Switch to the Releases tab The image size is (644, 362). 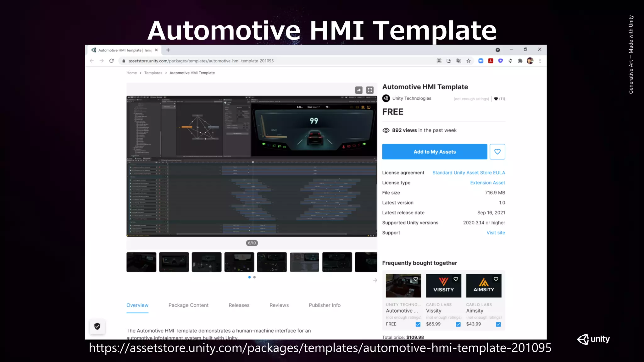(239, 305)
